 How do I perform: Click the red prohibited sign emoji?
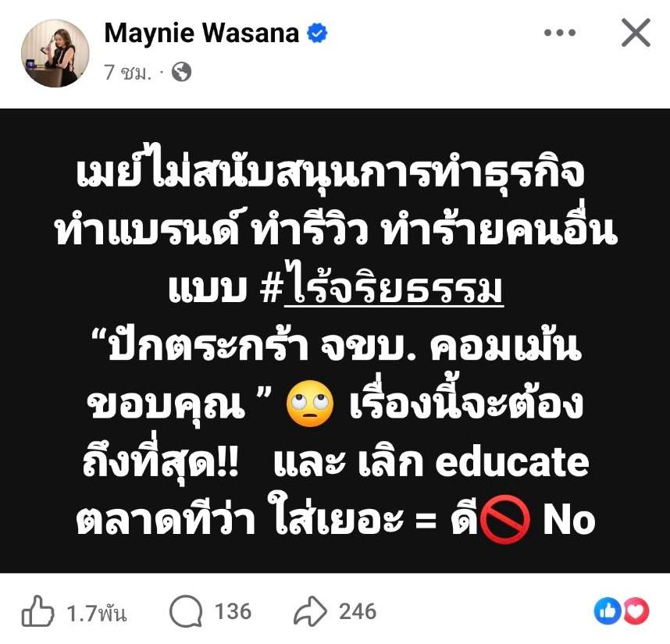pyautogui.click(x=505, y=519)
